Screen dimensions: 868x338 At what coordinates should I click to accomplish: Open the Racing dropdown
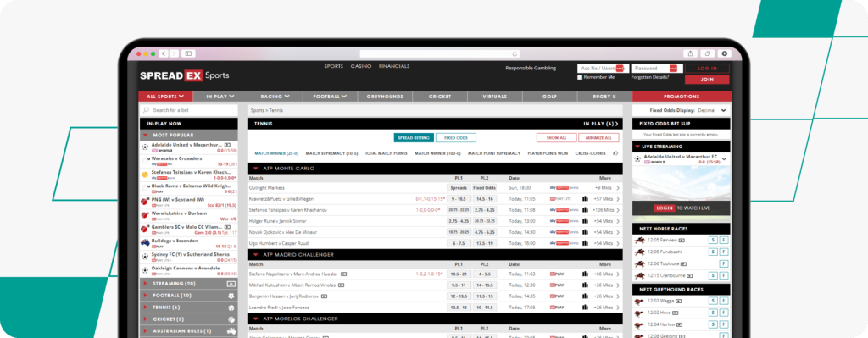275,97
